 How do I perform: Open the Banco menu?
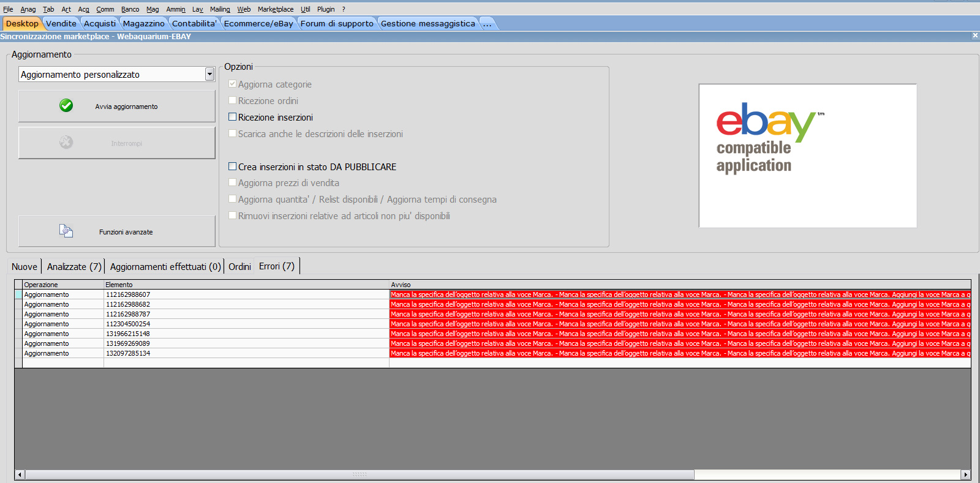tap(130, 9)
